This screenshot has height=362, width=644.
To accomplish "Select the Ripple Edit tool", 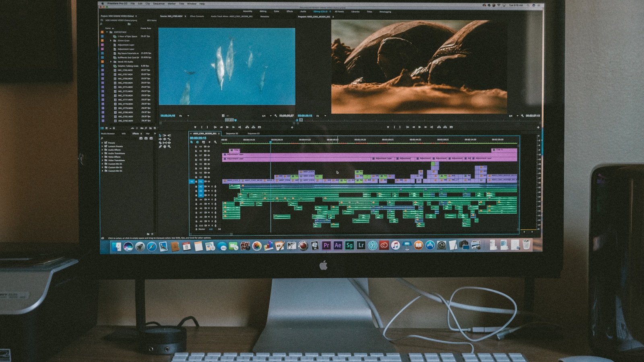I will click(160, 139).
